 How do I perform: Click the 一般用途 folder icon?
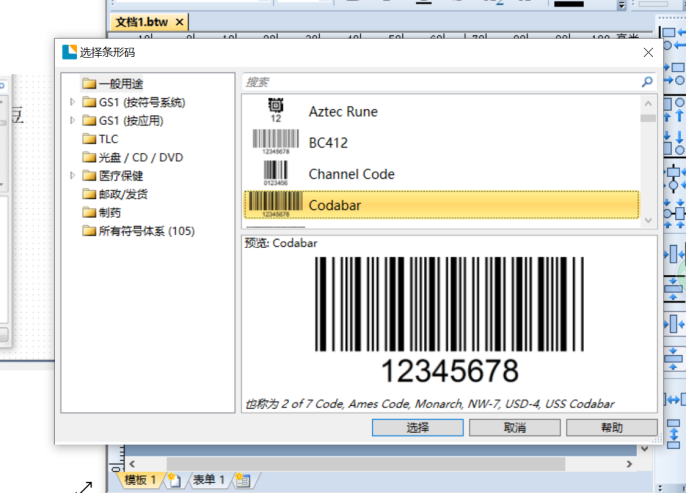point(89,83)
